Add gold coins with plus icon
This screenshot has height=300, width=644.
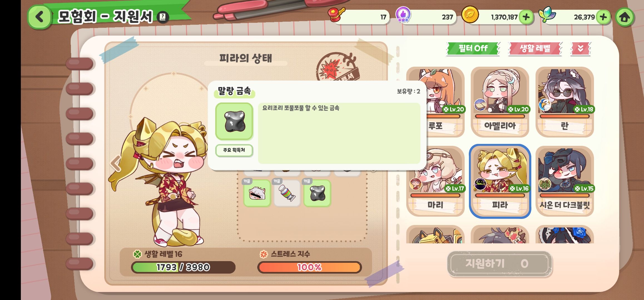[526, 17]
